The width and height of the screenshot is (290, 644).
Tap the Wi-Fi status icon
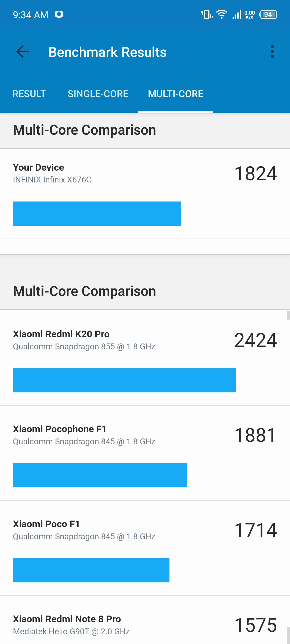222,14
